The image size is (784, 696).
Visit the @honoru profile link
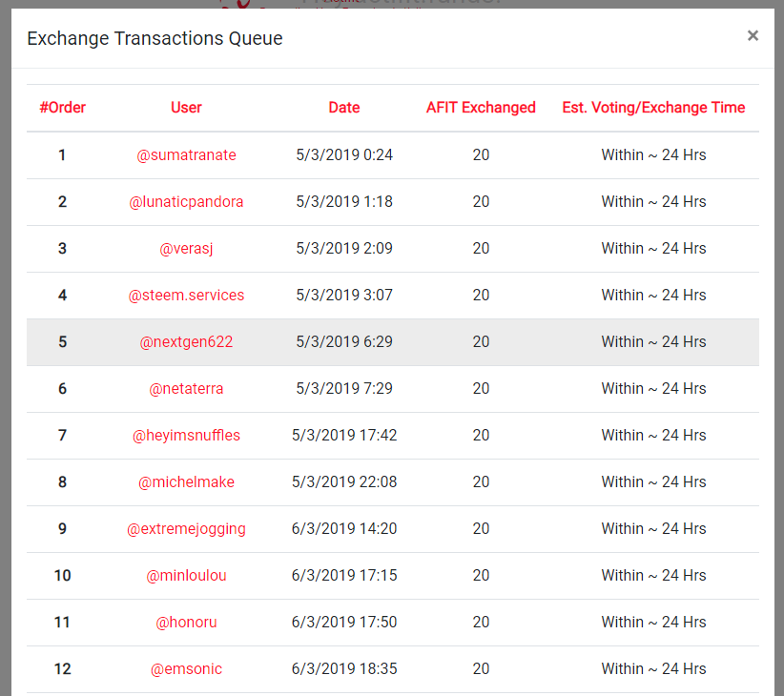(186, 622)
